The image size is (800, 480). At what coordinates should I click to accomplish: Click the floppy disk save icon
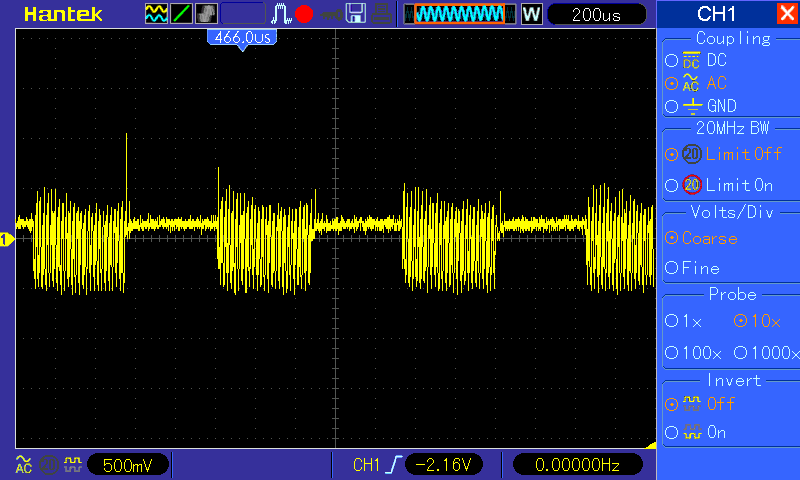(356, 14)
